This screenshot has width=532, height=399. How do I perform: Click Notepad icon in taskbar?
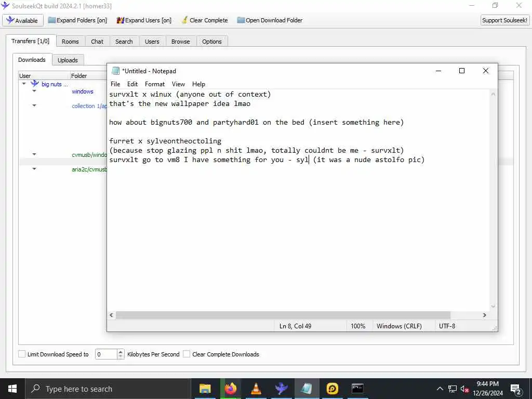click(x=307, y=389)
